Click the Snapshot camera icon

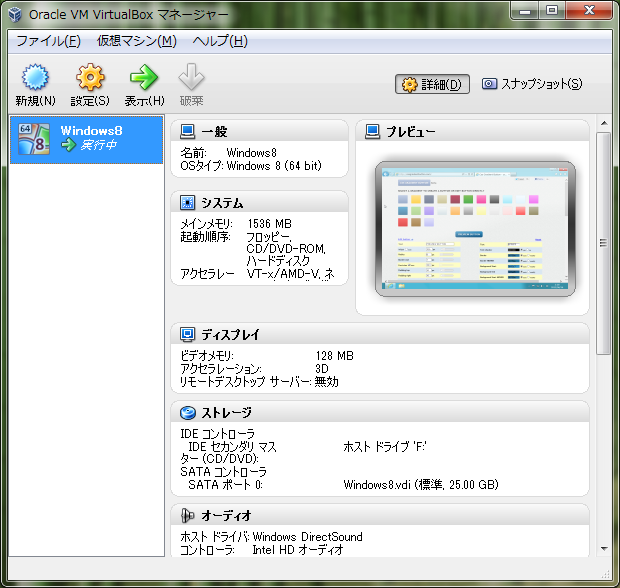489,83
